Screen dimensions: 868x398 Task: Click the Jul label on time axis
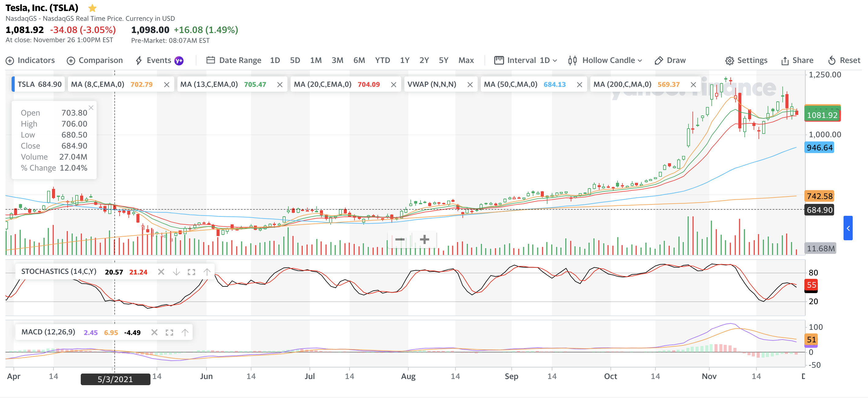309,376
